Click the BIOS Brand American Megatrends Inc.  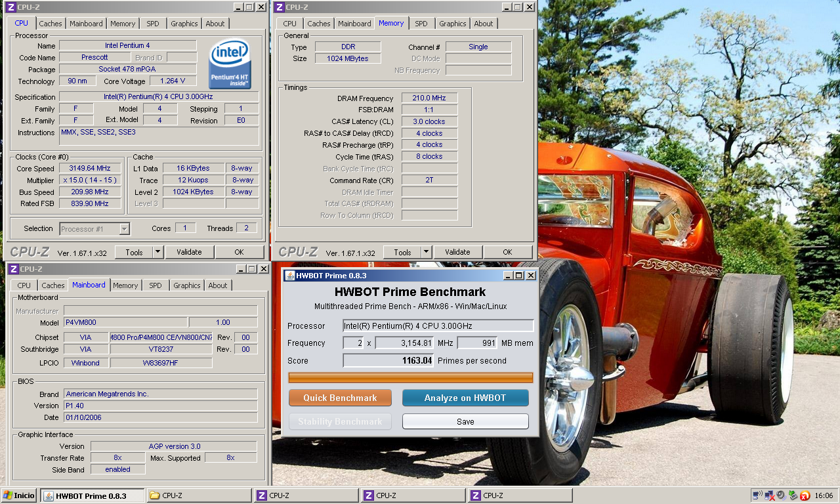tap(161, 394)
